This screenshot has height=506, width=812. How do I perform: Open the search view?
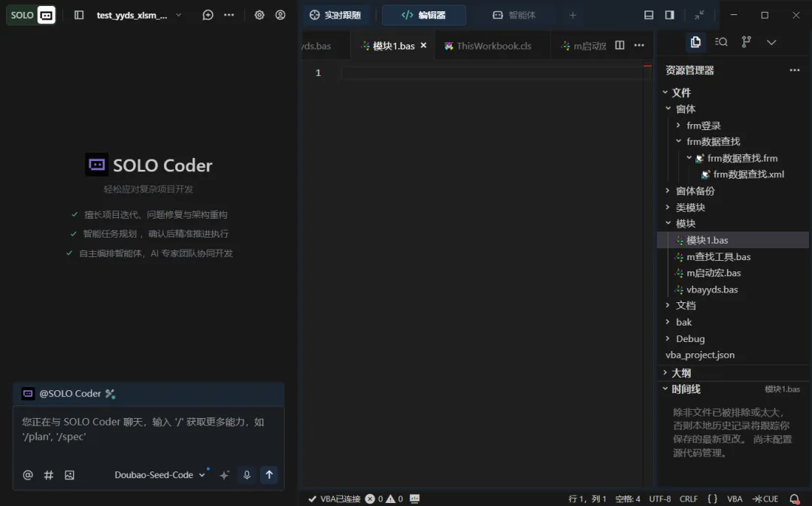[x=721, y=42]
